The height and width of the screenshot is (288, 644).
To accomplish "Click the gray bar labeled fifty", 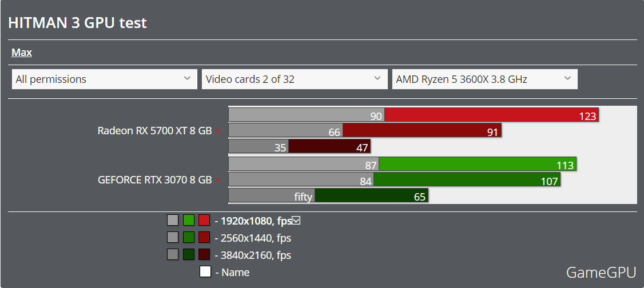I will [x=272, y=195].
